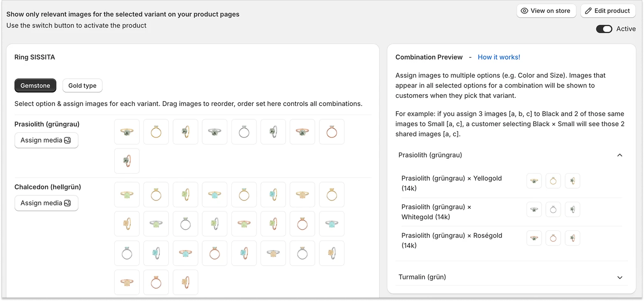Image resolution: width=644 pixels, height=301 pixels.
Task: Expand the Turmalin (grün) combination section
Action: click(620, 277)
